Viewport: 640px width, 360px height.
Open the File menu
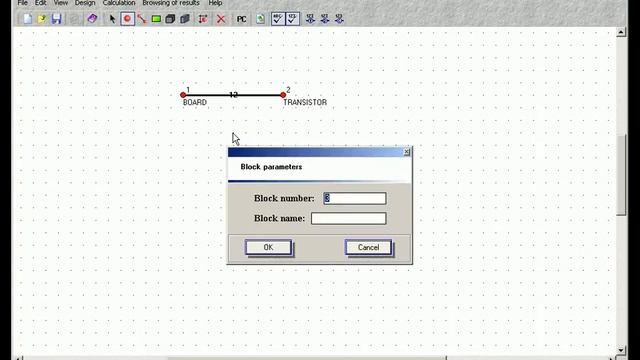tap(22, 3)
